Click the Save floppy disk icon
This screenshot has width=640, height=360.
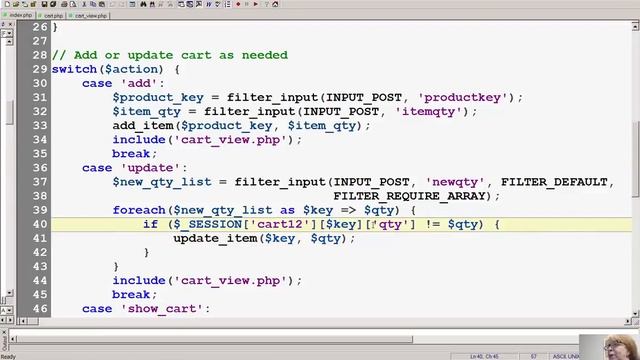pos(44,4)
